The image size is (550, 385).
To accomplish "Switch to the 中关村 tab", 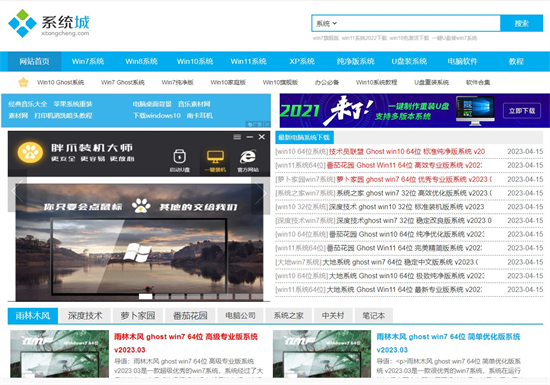I will coord(333,316).
